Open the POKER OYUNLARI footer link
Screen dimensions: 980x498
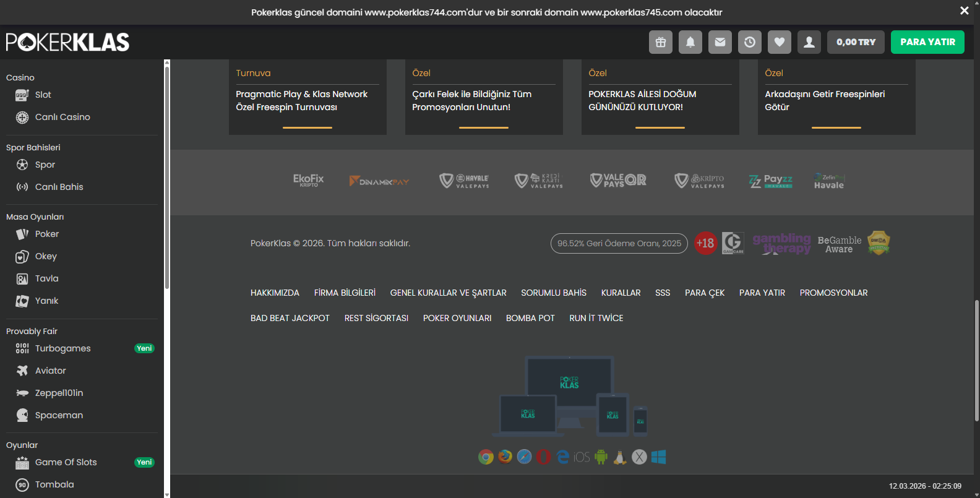457,318
